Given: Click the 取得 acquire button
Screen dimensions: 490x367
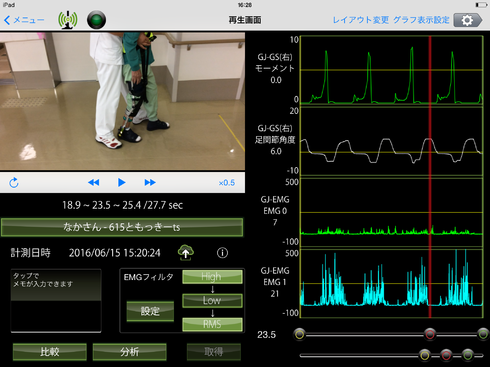Looking at the screenshot, I should coord(214,352).
